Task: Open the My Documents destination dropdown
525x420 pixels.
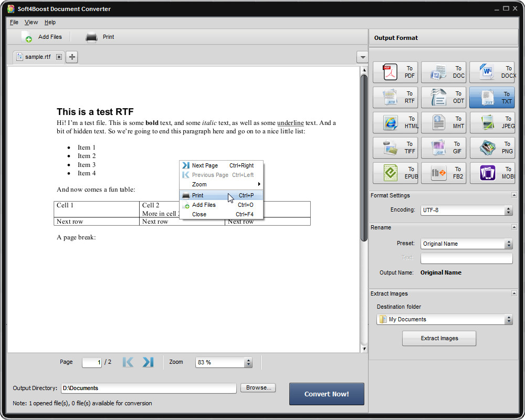Action: [444, 320]
